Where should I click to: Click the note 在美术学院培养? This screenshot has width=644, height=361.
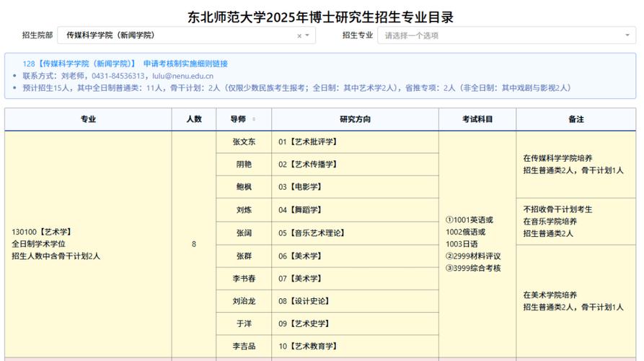550,295
